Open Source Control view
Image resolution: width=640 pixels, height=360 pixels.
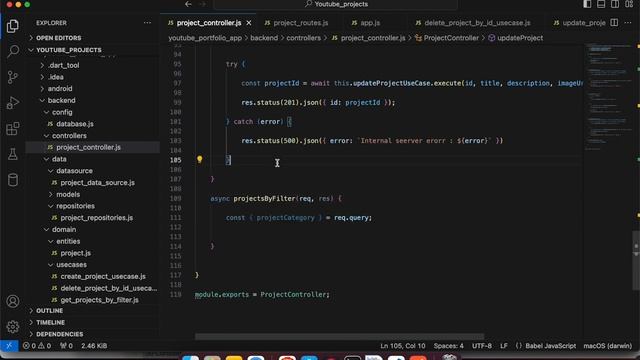(13, 77)
